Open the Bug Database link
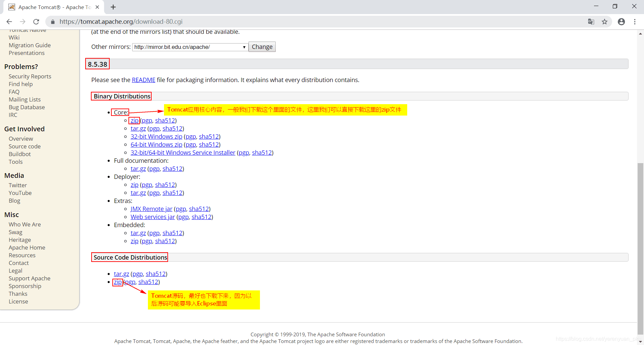This screenshot has height=345, width=644. (x=26, y=107)
